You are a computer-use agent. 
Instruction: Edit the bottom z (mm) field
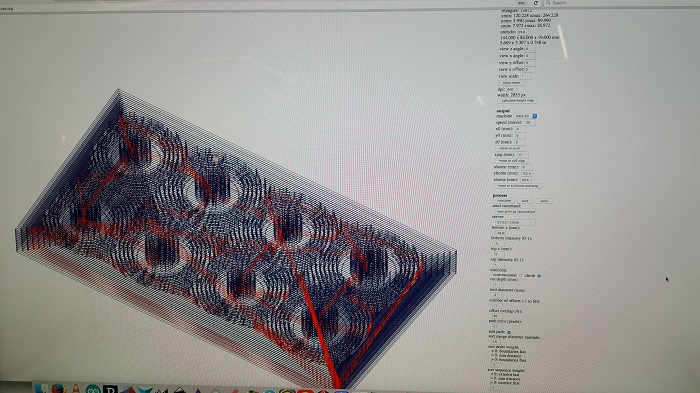(x=501, y=233)
